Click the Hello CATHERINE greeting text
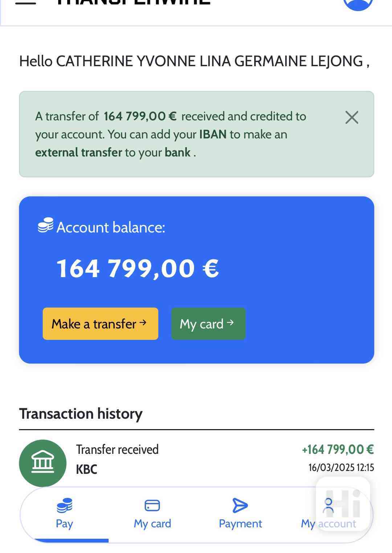392x553 pixels. click(x=194, y=61)
